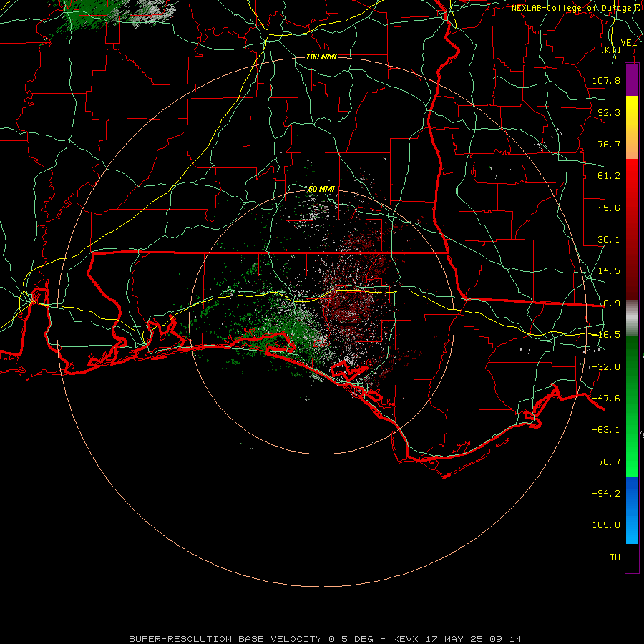This screenshot has height=644, width=644.
Task: Click the -0.9 velocity scale value
Action: point(609,303)
